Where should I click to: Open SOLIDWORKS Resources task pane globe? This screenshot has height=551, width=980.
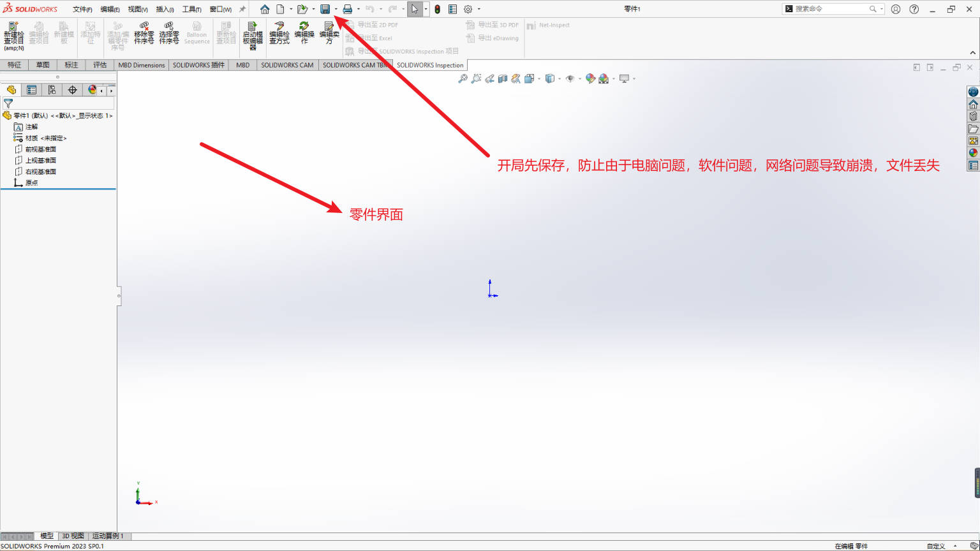(x=973, y=92)
